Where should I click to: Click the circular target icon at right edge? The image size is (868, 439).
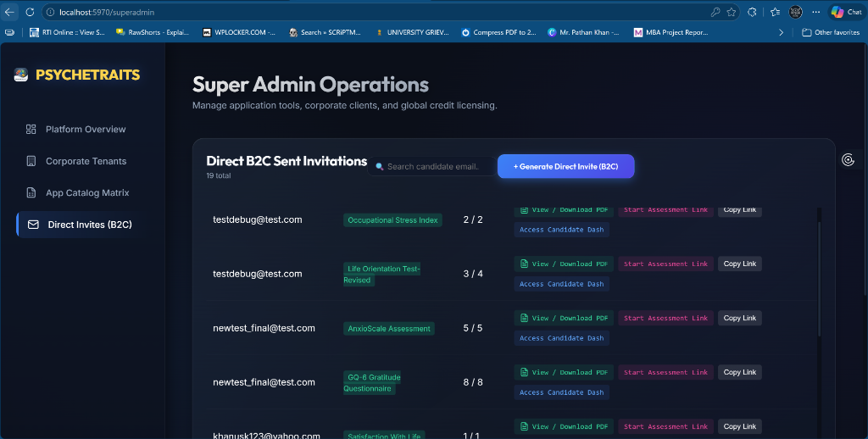[848, 160]
